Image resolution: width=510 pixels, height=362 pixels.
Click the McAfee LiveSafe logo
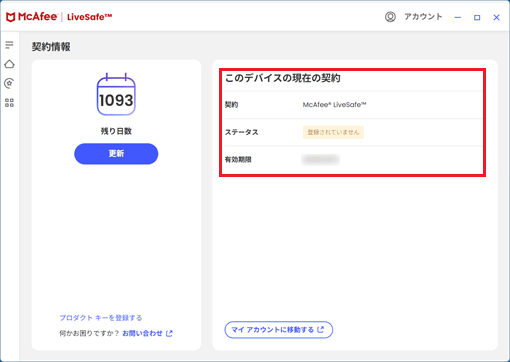pos(59,17)
